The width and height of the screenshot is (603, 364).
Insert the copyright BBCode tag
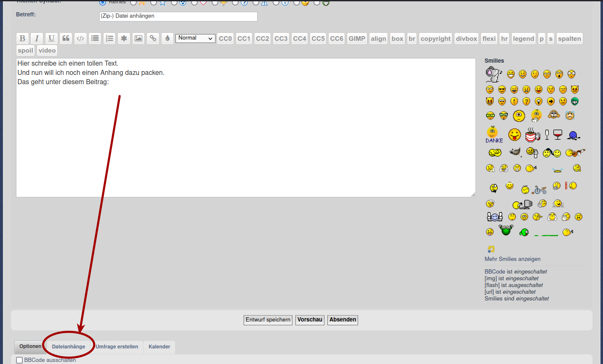436,39
